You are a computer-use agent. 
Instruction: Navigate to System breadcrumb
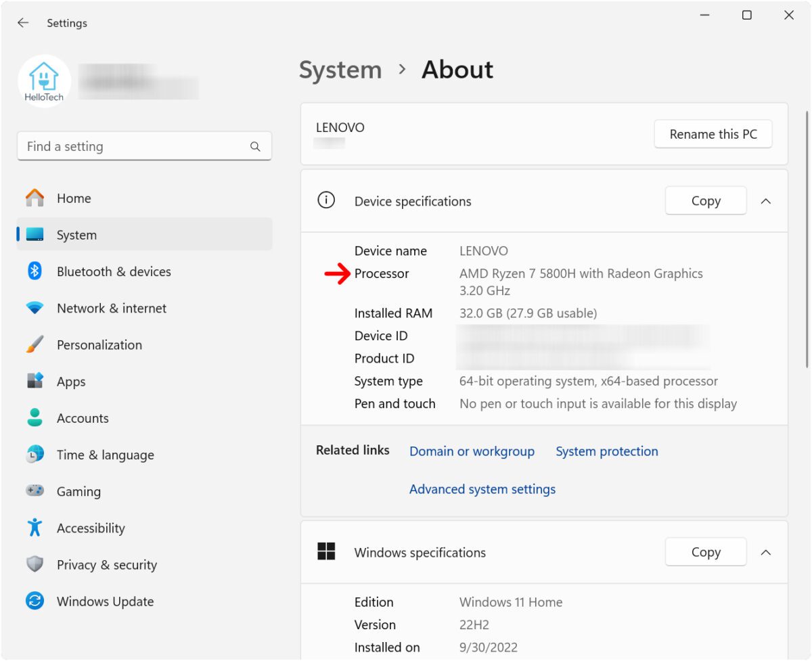[x=340, y=70]
